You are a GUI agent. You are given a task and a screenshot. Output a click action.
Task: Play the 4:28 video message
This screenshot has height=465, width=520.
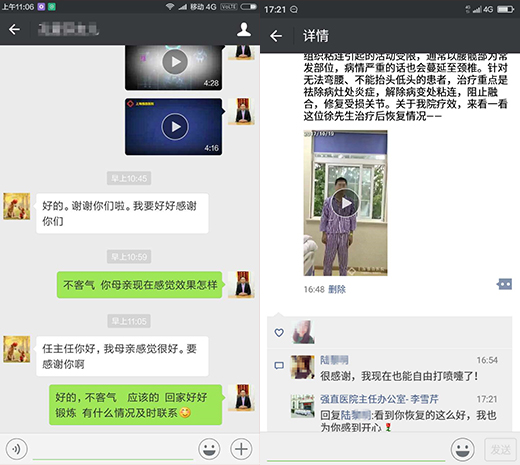click(174, 62)
